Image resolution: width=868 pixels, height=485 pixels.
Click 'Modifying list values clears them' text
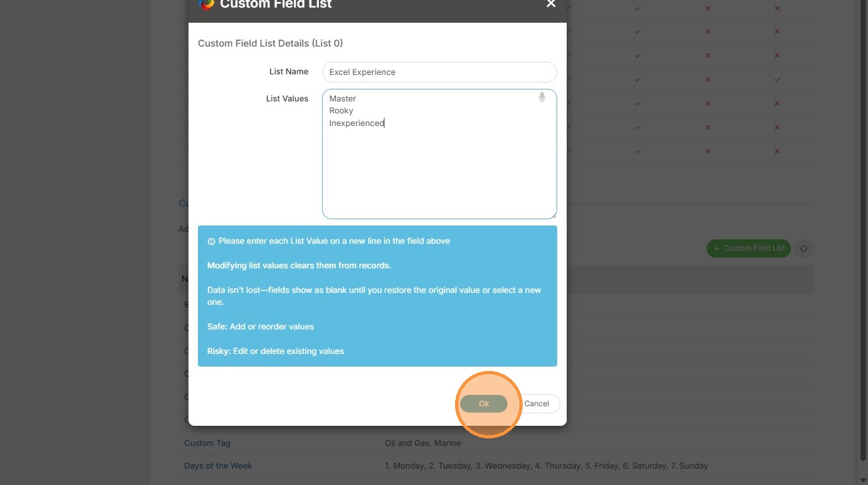tap(299, 265)
